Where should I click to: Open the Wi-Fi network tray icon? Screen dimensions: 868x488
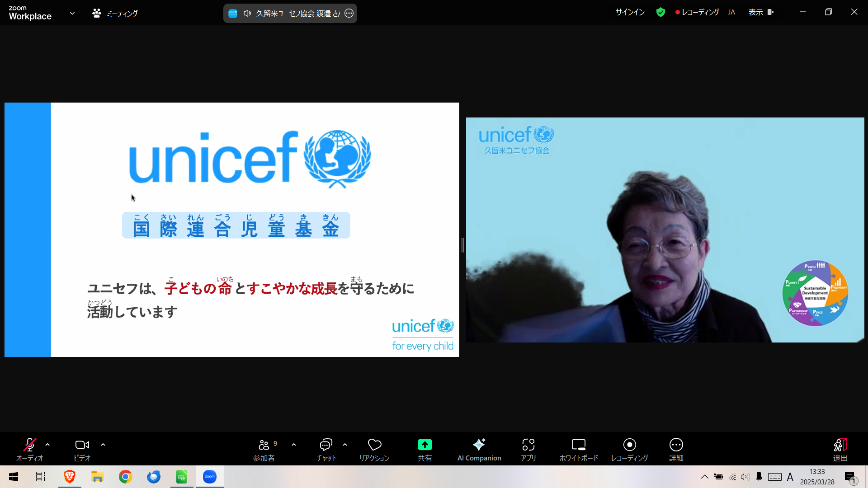click(x=732, y=477)
